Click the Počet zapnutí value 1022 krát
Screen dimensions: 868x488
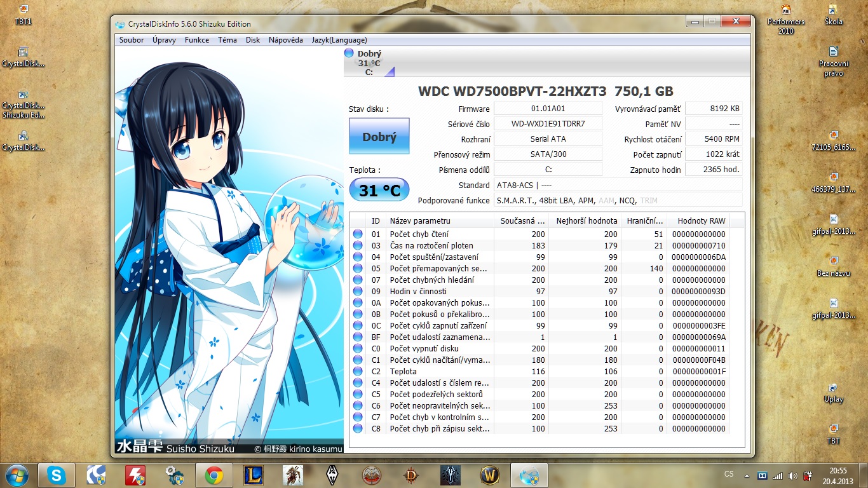tap(714, 154)
